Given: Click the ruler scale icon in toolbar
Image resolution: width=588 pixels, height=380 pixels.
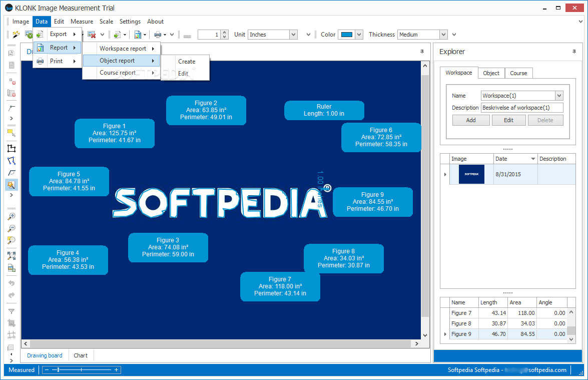Looking at the screenshot, I should pos(188,36).
